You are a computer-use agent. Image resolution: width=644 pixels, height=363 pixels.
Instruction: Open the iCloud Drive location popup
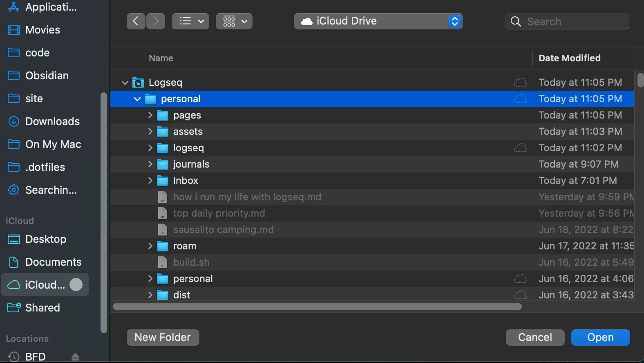point(378,21)
